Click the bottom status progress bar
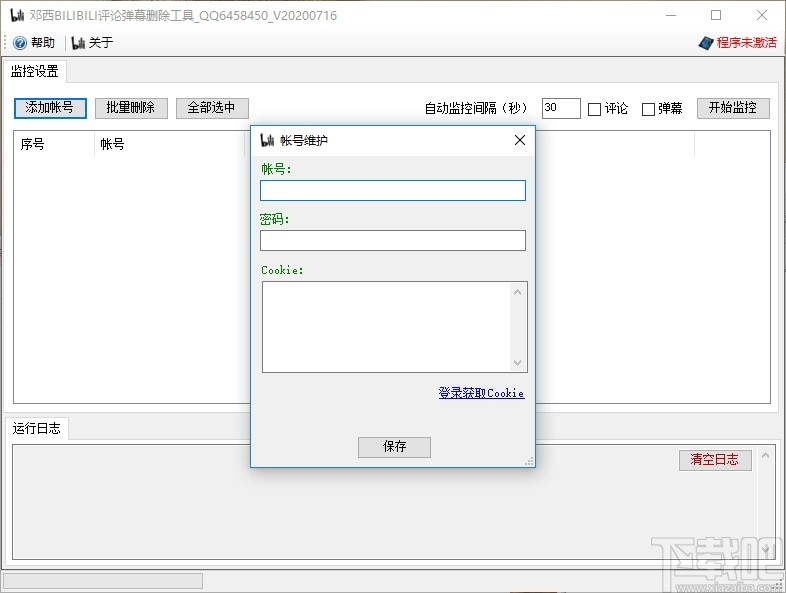Viewport: 786px width, 593px height. coord(103,581)
